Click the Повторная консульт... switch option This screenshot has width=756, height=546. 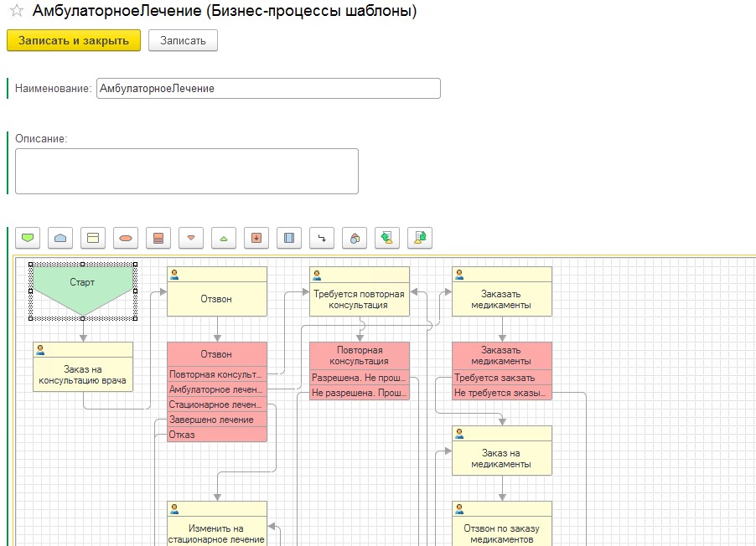point(217,374)
